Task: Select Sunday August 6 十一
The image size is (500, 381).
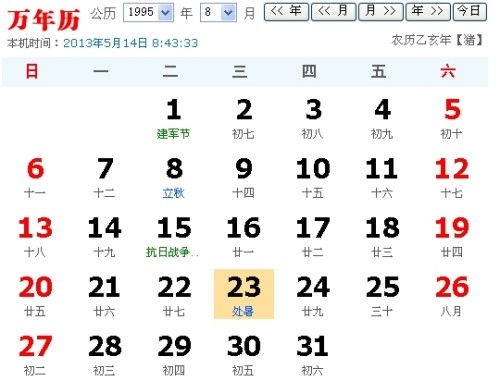Action: click(35, 178)
